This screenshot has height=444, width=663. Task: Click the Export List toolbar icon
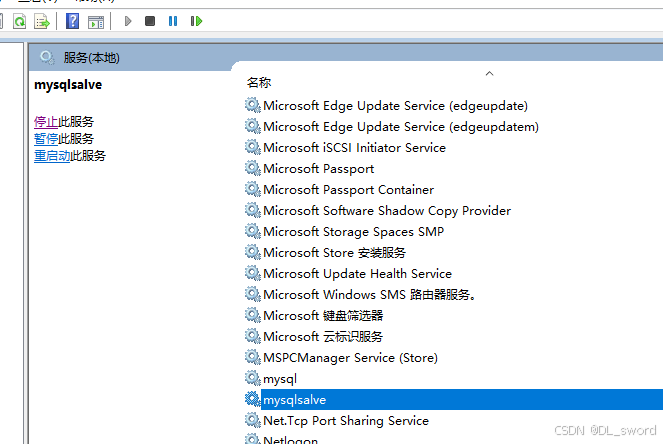[41, 21]
